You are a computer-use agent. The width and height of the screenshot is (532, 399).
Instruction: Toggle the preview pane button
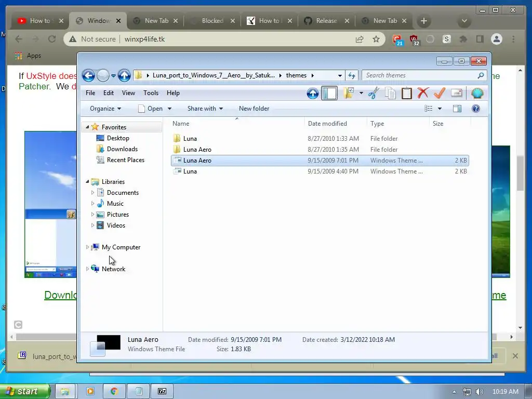click(457, 109)
